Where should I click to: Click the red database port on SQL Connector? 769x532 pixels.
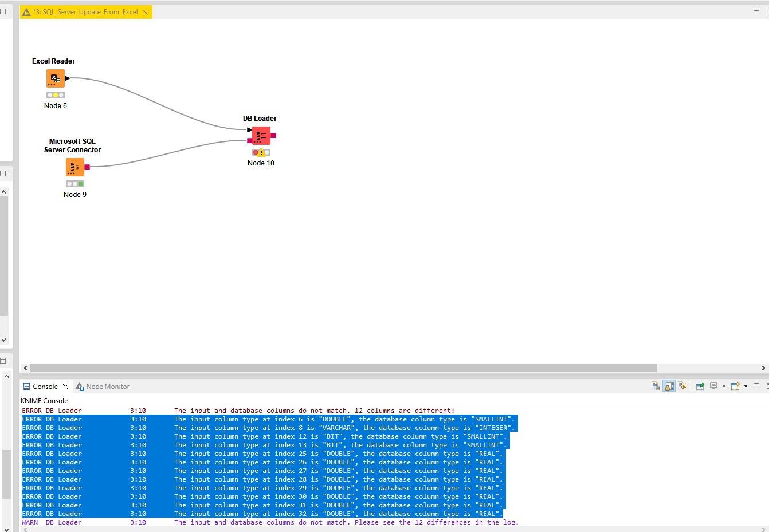click(87, 167)
